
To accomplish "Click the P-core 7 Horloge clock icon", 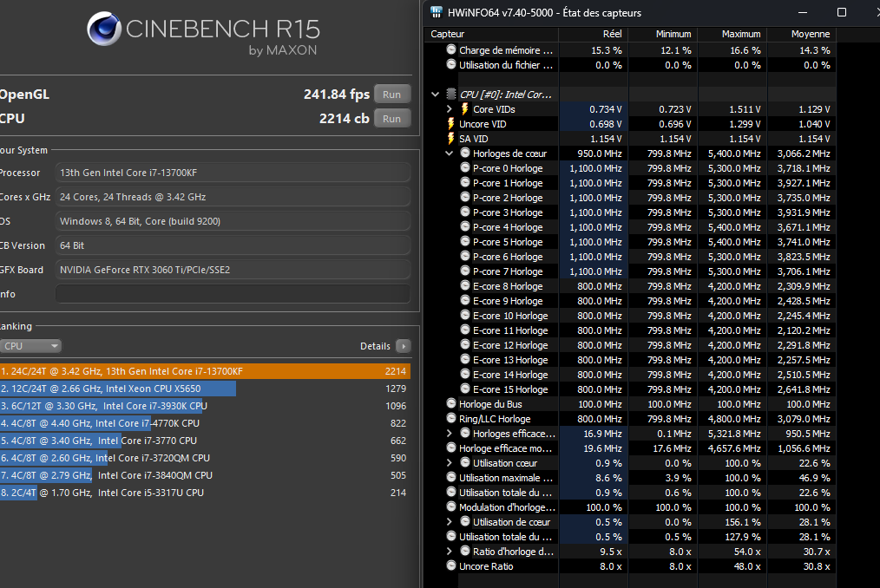I will point(465,271).
